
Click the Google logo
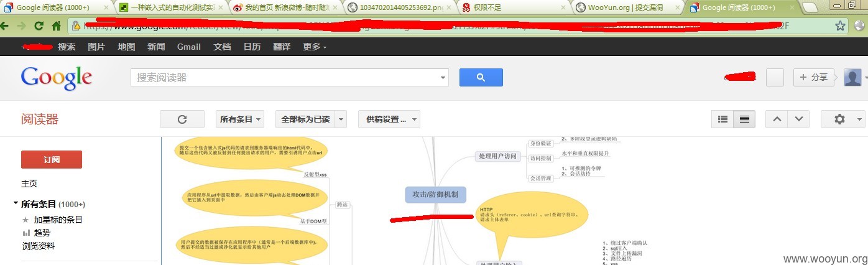(57, 78)
